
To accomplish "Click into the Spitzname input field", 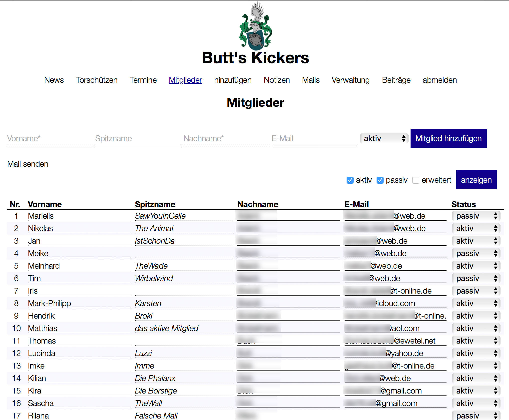I will [138, 138].
